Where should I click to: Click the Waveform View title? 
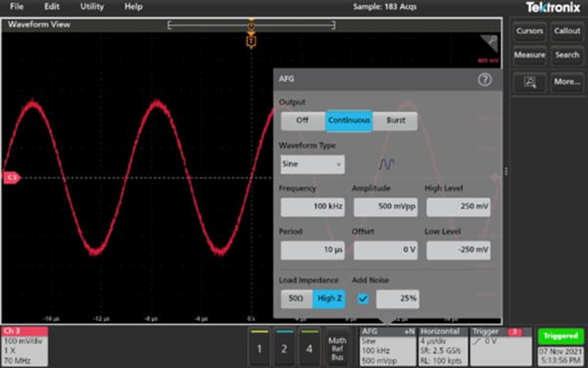pos(39,25)
